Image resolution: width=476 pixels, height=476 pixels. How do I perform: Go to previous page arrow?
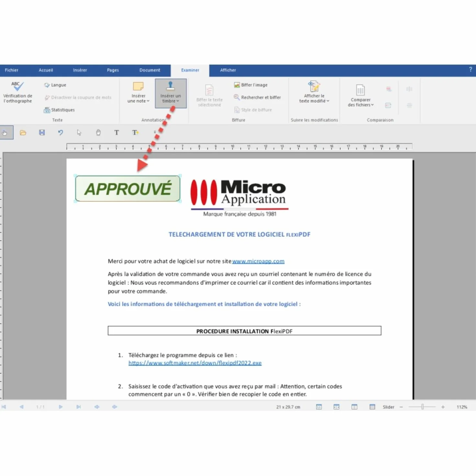[21, 407]
